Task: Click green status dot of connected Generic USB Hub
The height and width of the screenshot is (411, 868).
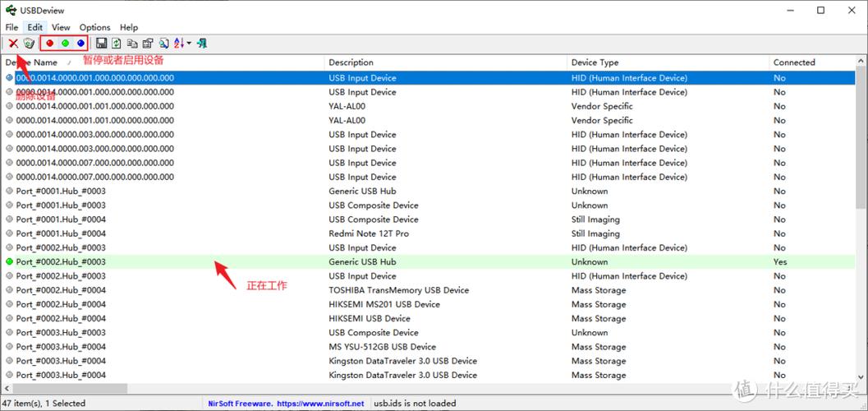Action: [x=9, y=261]
